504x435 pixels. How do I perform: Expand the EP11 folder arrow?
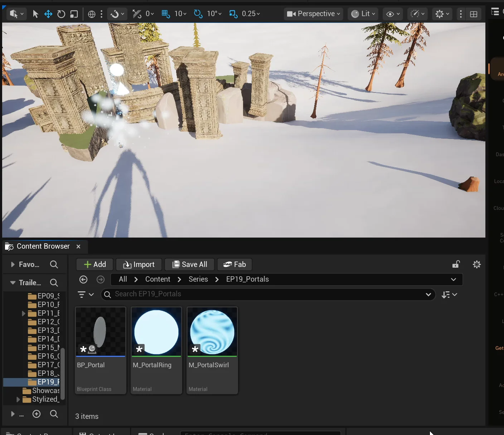[x=24, y=314]
